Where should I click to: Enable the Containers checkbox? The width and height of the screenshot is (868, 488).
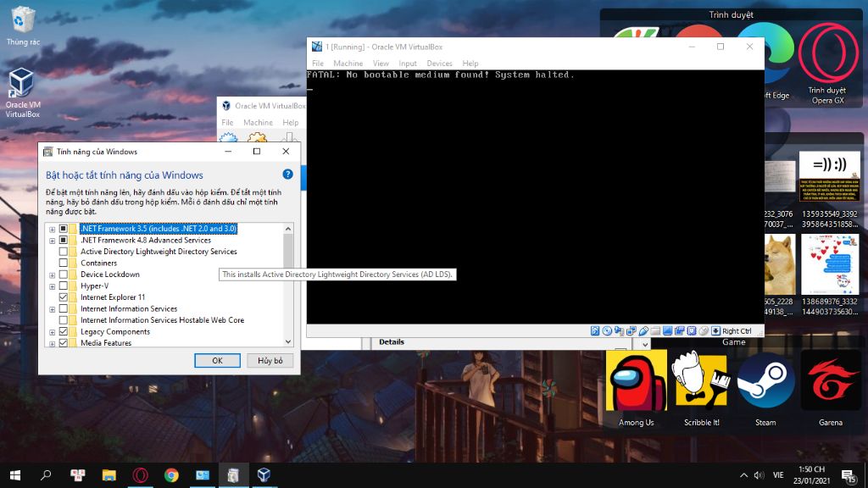[x=63, y=263]
